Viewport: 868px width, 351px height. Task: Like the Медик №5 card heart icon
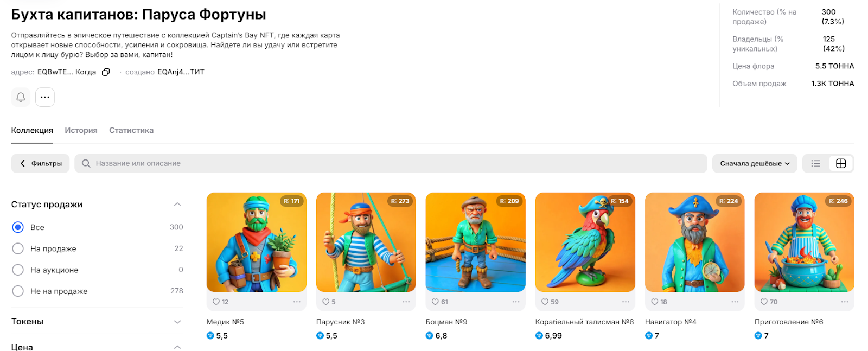[216, 302]
